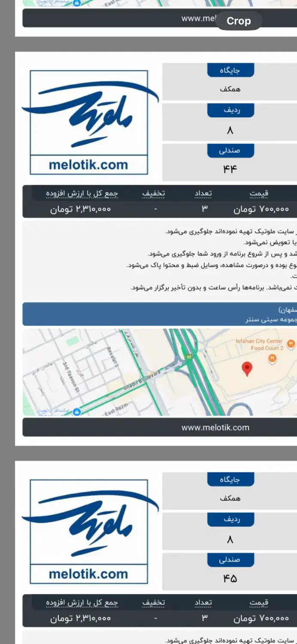Click قیمت header in seat ۴۴ ticket table
The width and height of the screenshot is (297, 644).
point(259,194)
